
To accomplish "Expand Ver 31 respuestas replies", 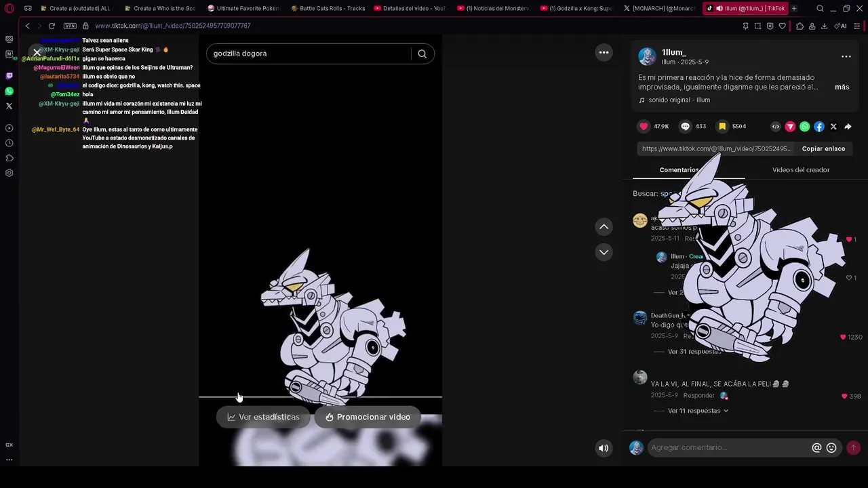I will (x=694, y=352).
